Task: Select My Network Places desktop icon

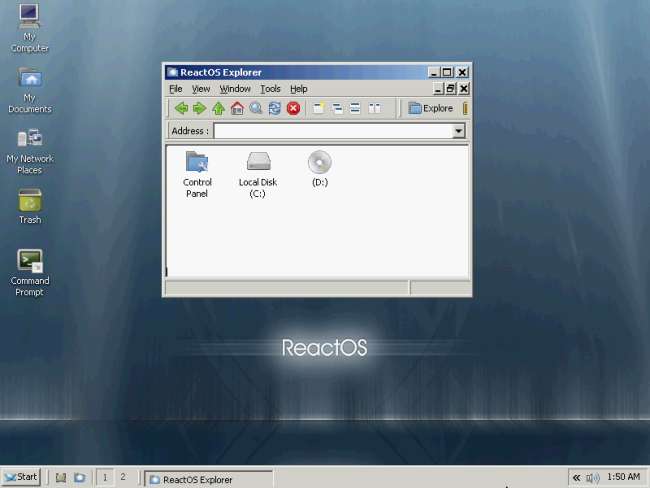Action: pyautogui.click(x=29, y=151)
